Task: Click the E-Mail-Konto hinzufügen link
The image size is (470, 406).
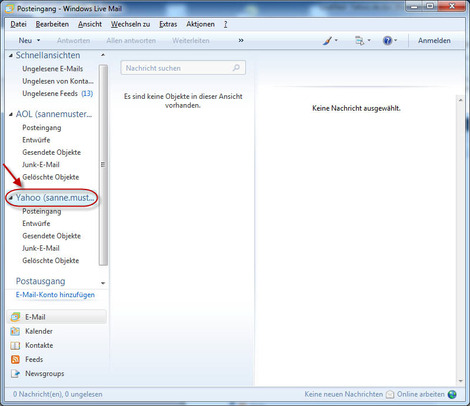Action: 55,295
